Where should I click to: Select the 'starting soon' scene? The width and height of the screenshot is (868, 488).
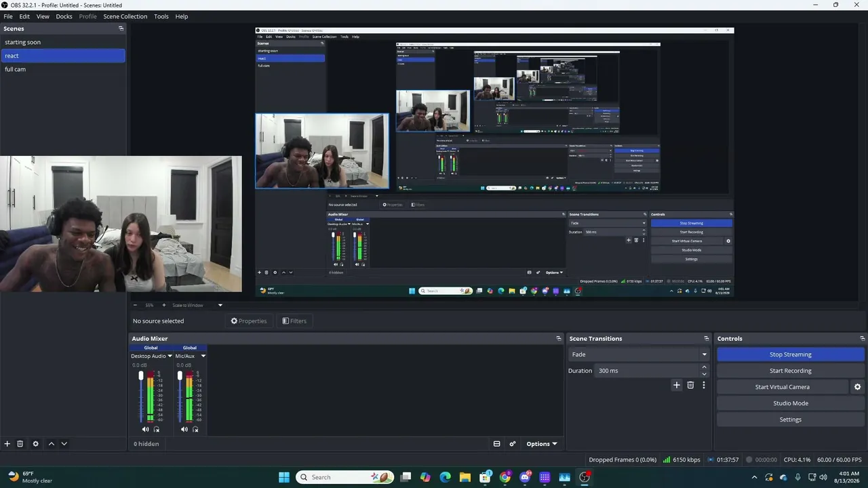(63, 42)
